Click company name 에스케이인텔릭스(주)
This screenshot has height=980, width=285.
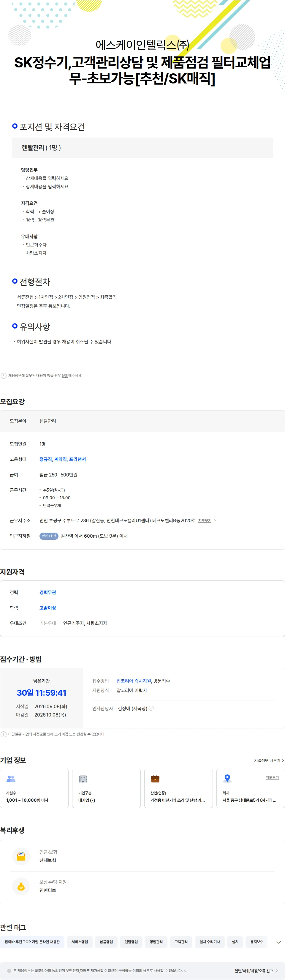point(142,45)
